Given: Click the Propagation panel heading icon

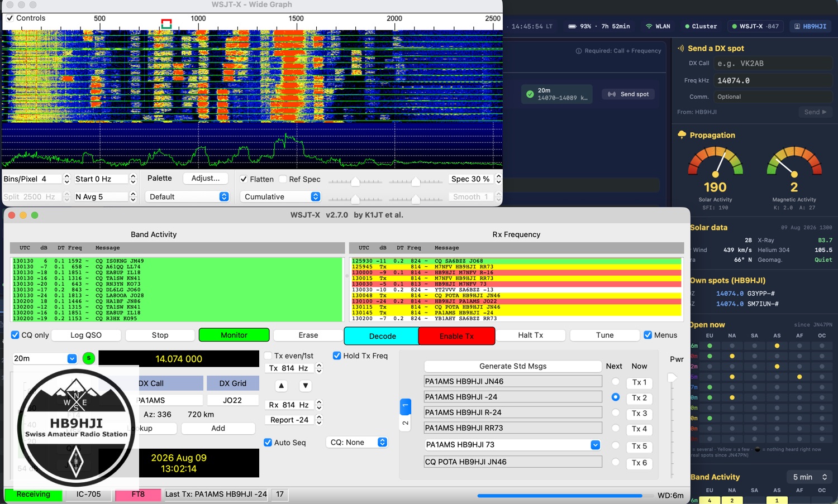Looking at the screenshot, I should click(682, 135).
